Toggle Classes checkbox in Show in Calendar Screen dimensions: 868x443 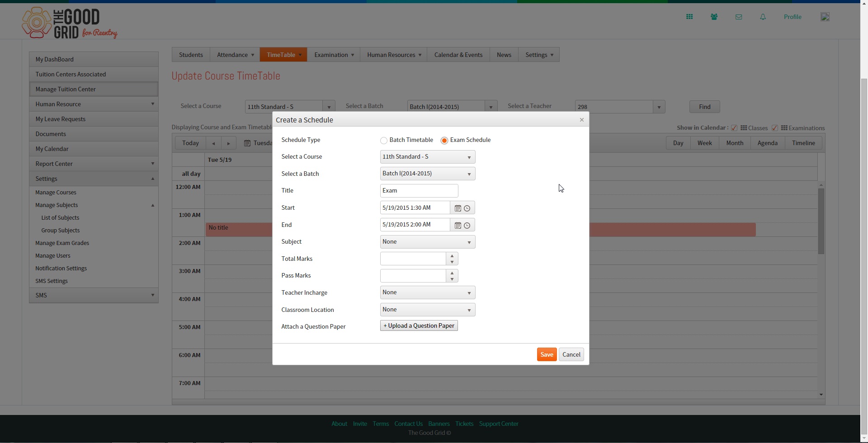[734, 128]
